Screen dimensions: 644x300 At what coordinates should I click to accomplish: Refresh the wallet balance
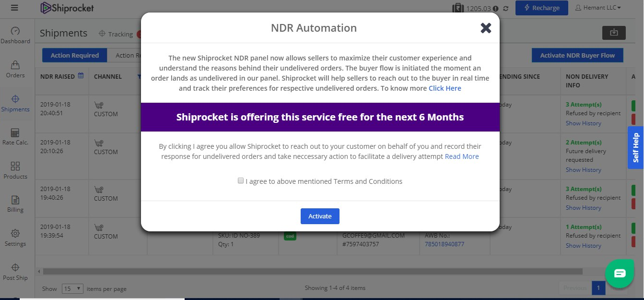pyautogui.click(x=505, y=8)
